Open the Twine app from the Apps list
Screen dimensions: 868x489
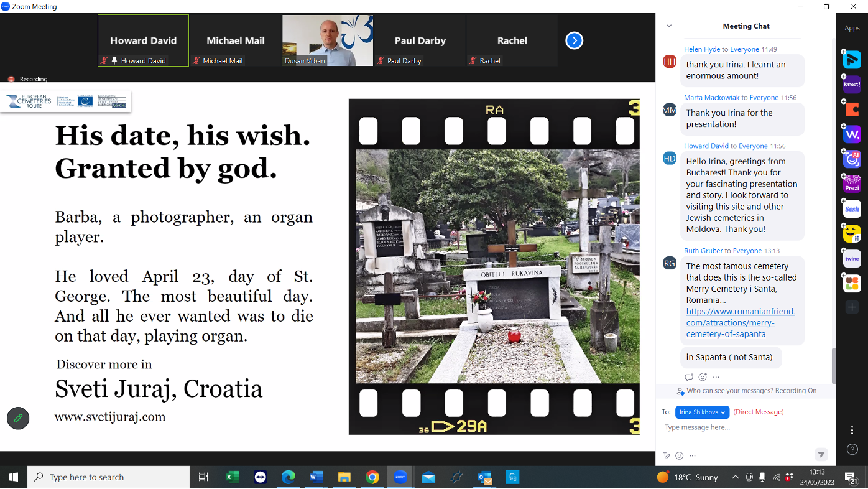852,258
